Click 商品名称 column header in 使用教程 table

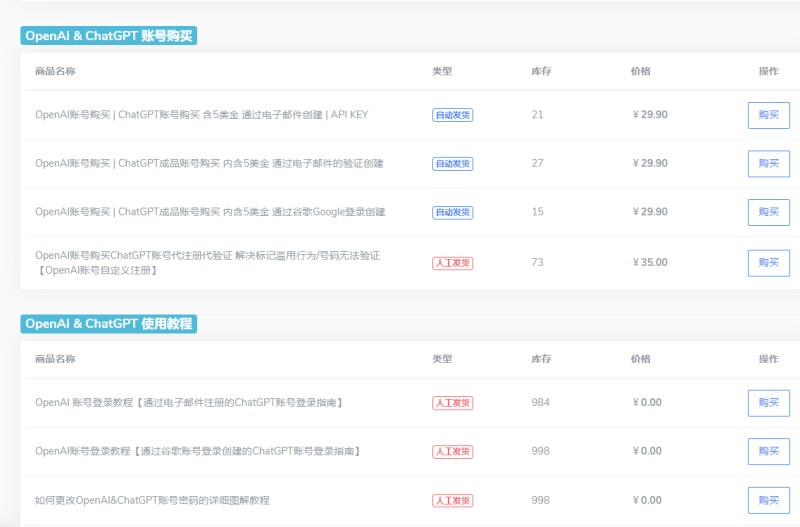tap(55, 359)
